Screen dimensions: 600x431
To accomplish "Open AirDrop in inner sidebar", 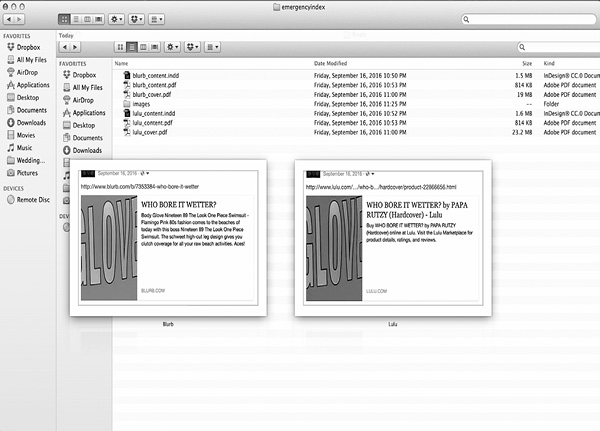I will [78, 100].
